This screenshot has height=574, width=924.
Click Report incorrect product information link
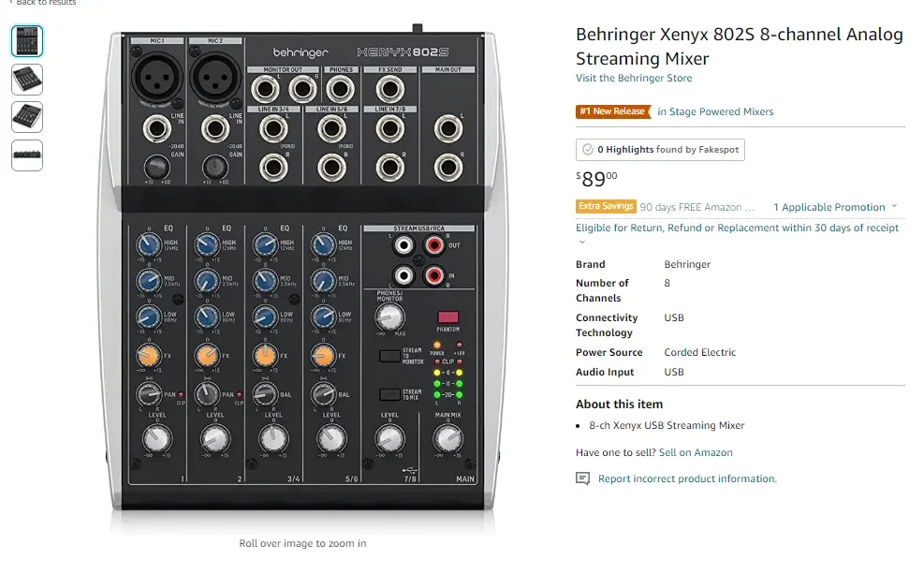(x=687, y=478)
